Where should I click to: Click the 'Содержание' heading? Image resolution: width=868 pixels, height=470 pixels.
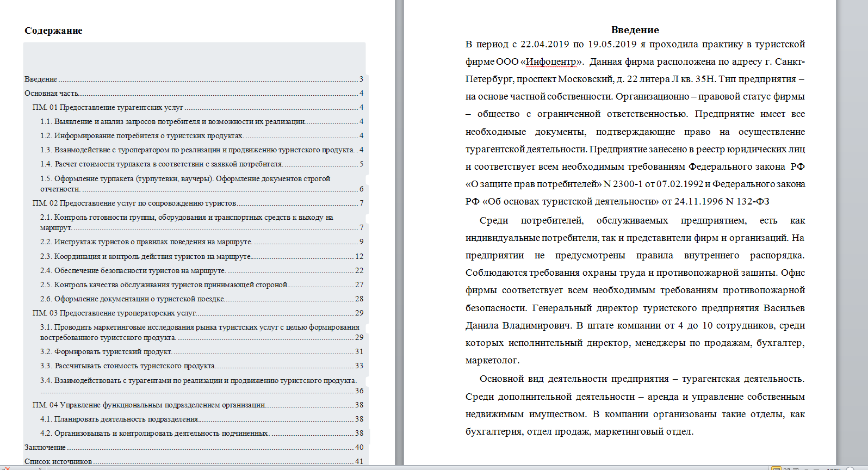coord(53,31)
